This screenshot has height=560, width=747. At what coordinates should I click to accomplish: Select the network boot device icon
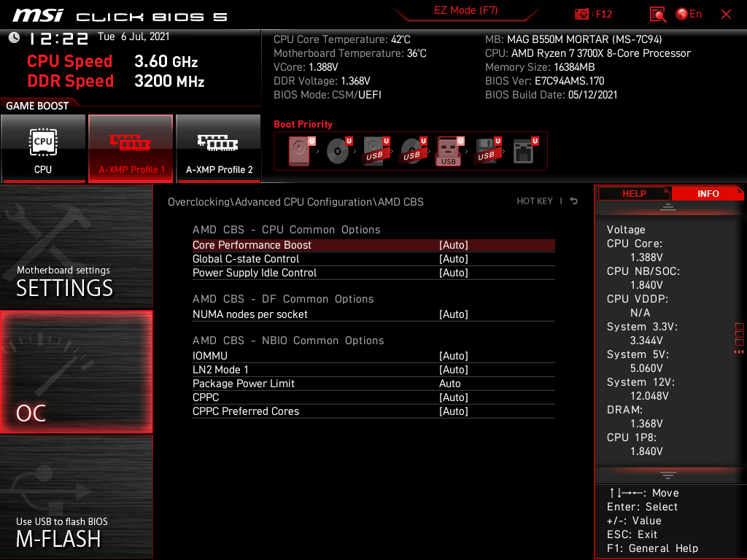click(525, 151)
